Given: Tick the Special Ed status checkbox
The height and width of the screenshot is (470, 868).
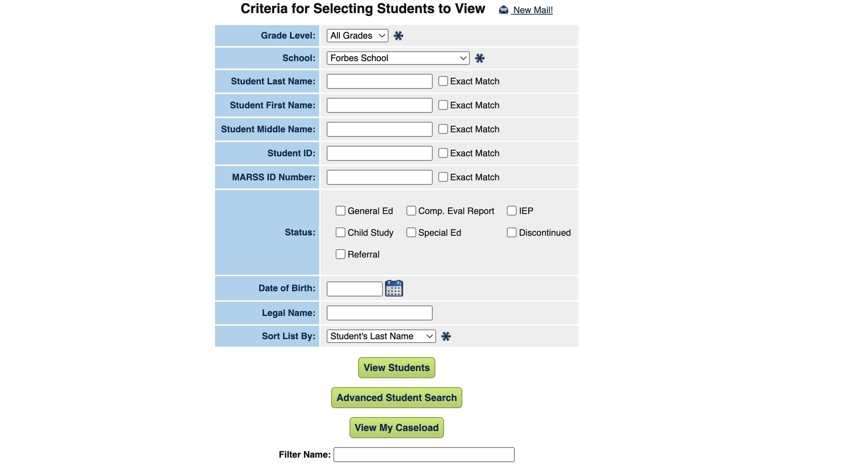Looking at the screenshot, I should click(x=411, y=232).
